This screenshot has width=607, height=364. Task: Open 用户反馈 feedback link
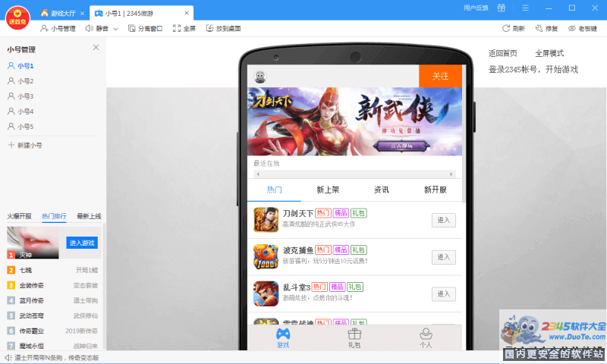click(x=476, y=8)
